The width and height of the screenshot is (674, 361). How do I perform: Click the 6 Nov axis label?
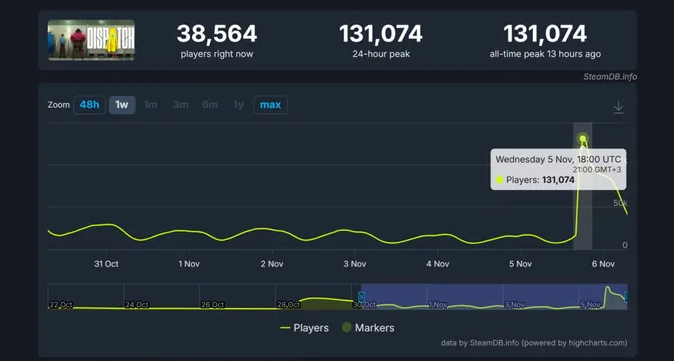pyautogui.click(x=604, y=264)
